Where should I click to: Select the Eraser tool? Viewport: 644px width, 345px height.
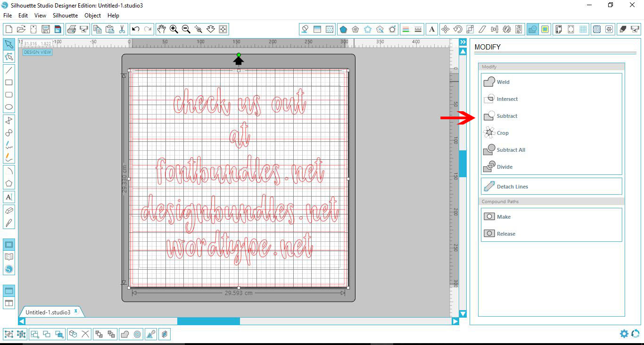tap(8, 211)
